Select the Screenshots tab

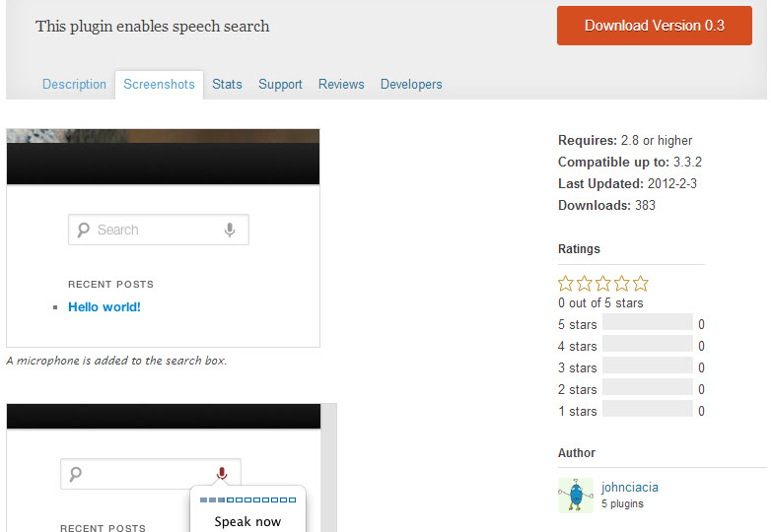tap(160, 85)
